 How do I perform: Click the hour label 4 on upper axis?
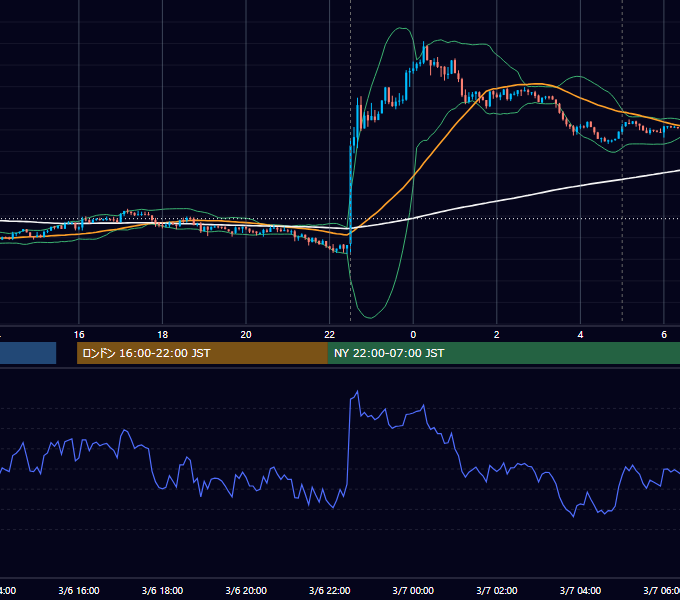tap(580, 335)
